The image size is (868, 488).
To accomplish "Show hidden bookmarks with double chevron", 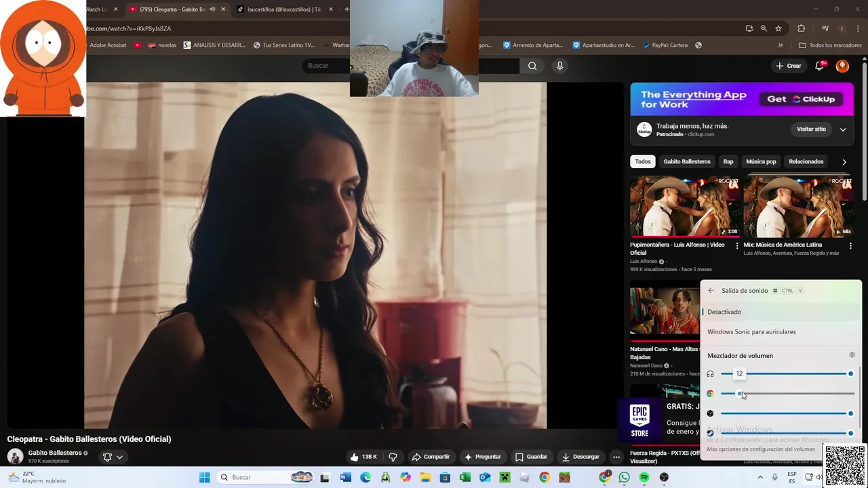I will coord(781,45).
